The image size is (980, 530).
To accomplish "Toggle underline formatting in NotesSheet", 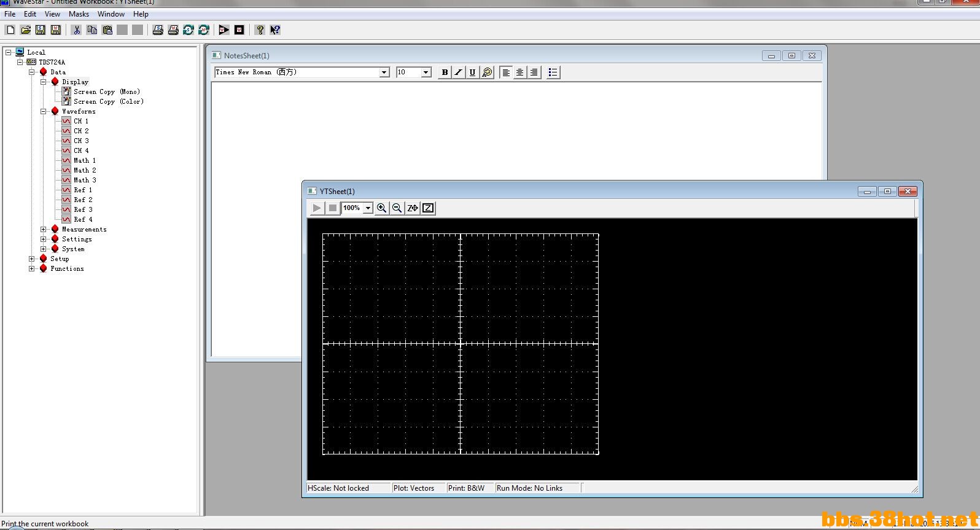I will click(x=472, y=72).
